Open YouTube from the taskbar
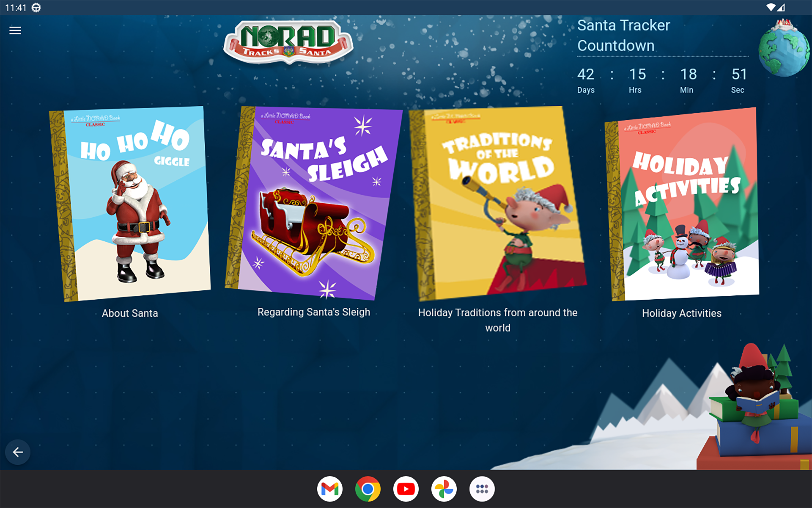 coord(406,489)
